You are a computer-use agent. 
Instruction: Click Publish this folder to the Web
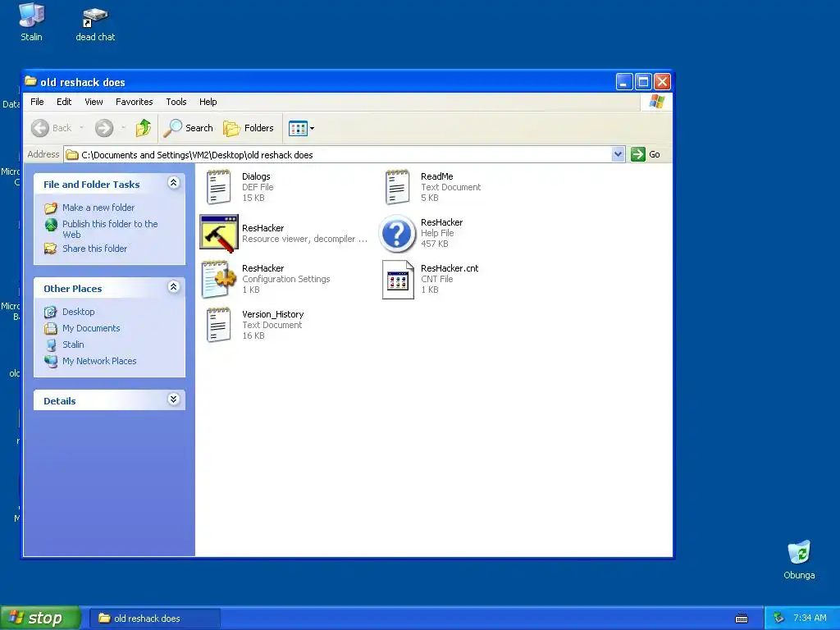110,230
